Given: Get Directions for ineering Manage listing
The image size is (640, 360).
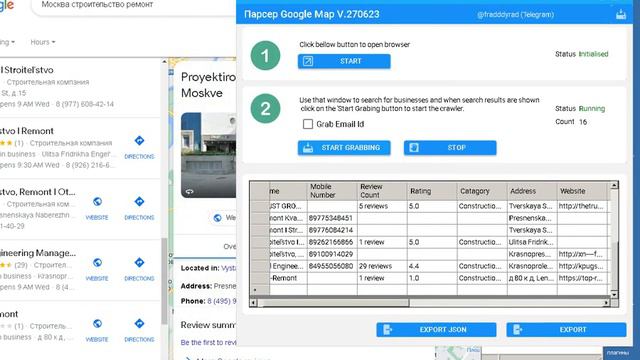Looking at the screenshot, I should click(139, 269).
